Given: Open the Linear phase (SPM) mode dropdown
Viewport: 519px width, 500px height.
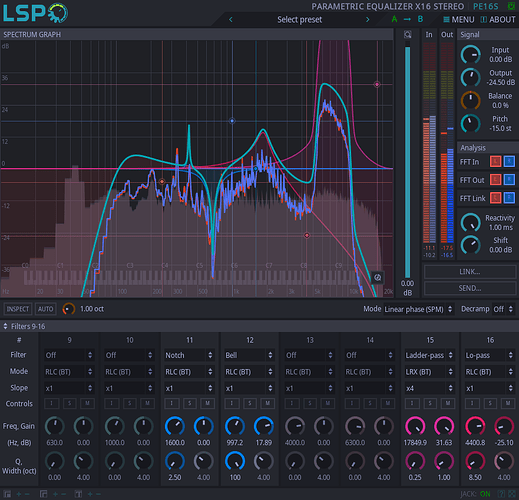Looking at the screenshot, I should [x=418, y=309].
